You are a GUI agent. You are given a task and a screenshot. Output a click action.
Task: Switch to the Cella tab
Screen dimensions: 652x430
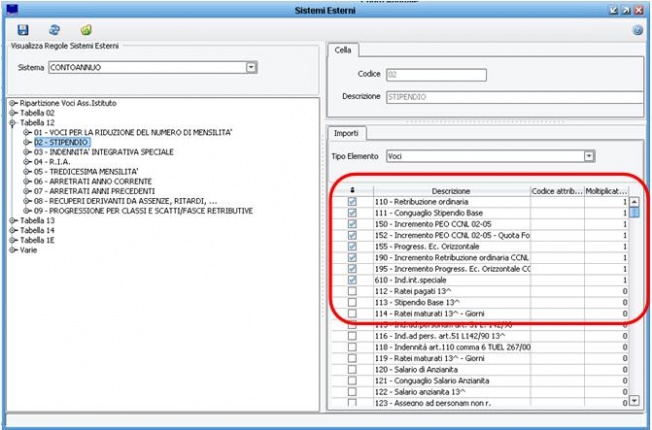343,50
